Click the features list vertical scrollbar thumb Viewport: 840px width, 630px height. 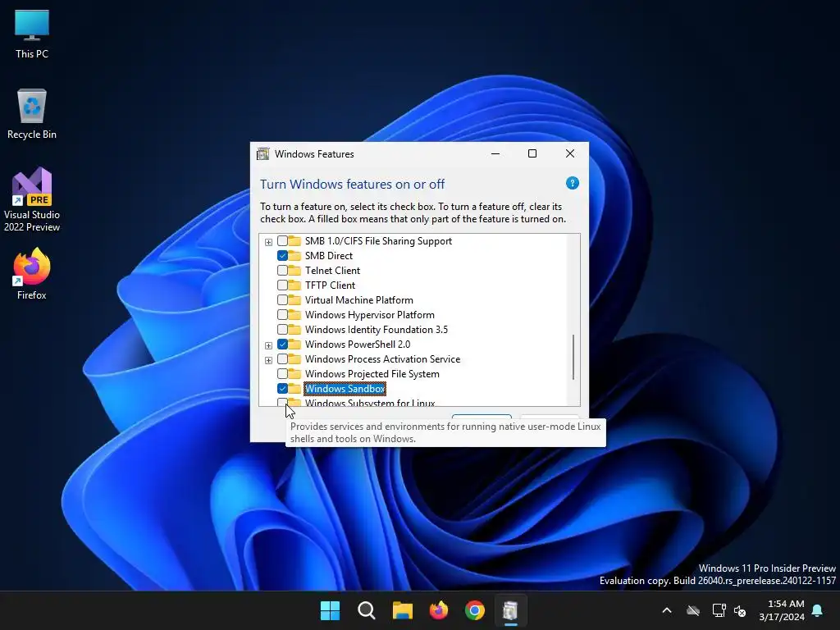573,358
